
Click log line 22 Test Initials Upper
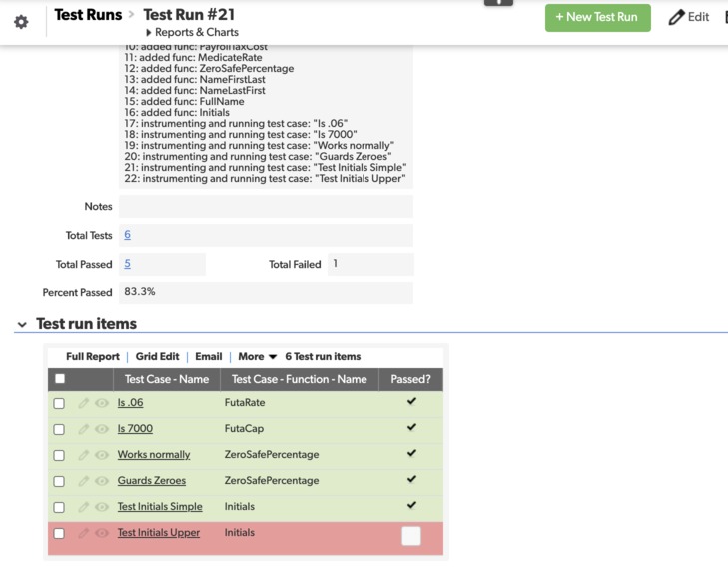coord(265,179)
